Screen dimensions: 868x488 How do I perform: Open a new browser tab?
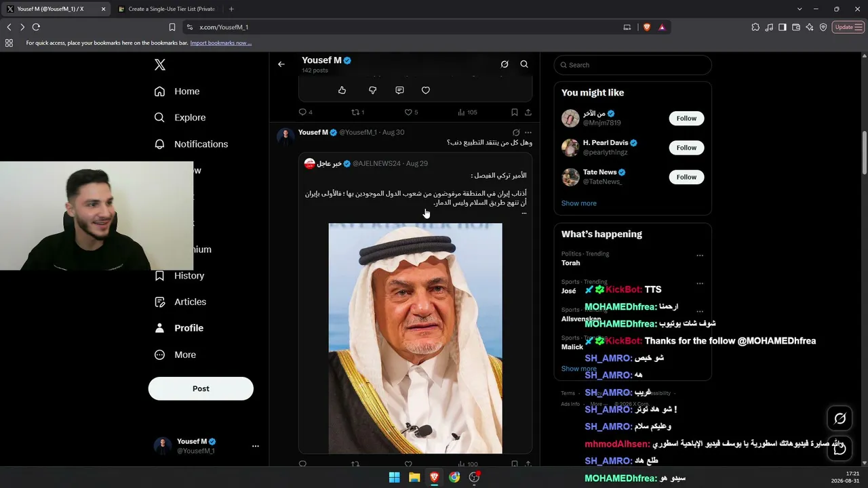click(x=231, y=9)
